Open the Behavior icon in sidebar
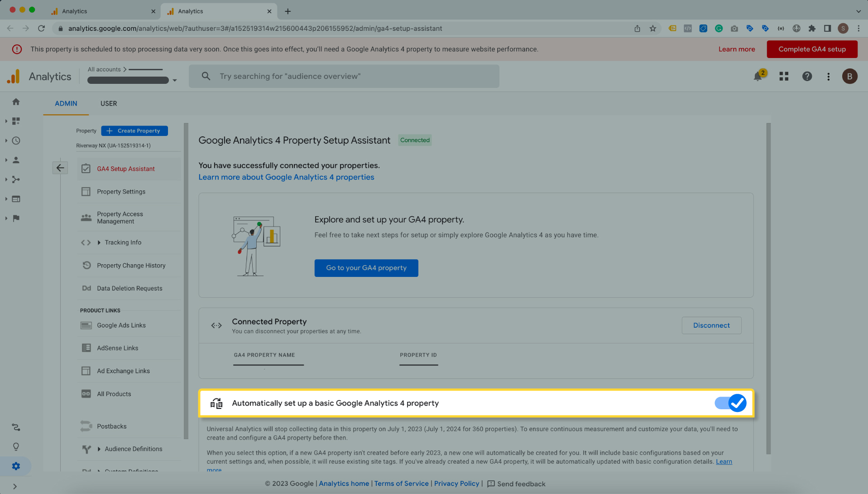This screenshot has width=868, height=494. [x=16, y=199]
